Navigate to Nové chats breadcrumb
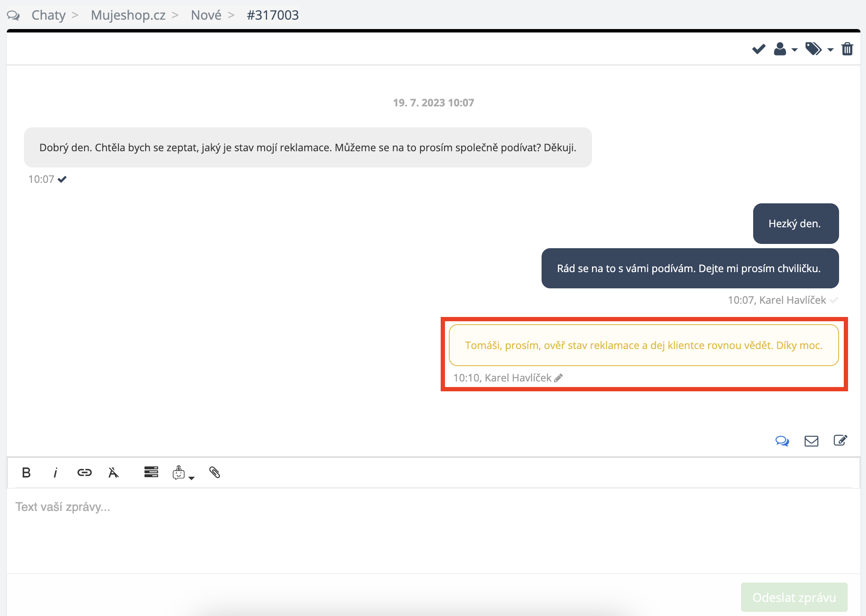 (x=206, y=15)
